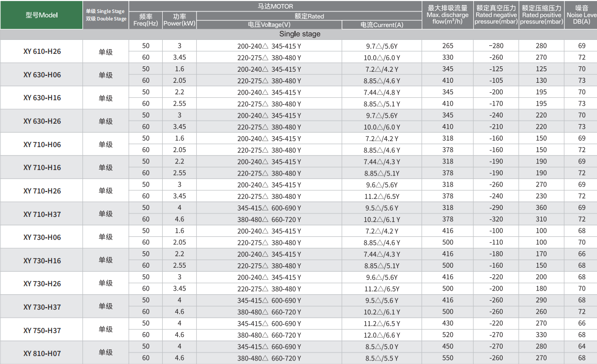Select model XY 710-H06
The height and width of the screenshot is (364, 597).
(x=42, y=145)
